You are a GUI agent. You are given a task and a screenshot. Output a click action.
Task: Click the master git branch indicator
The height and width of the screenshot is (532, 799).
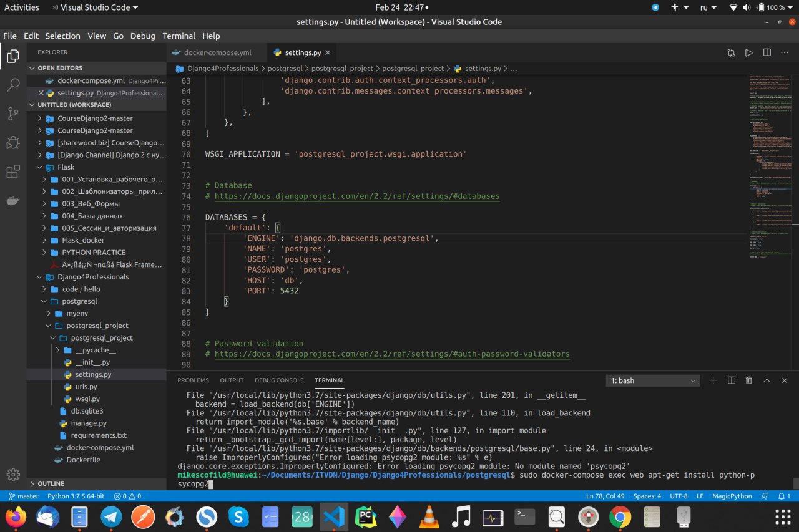[x=24, y=496]
